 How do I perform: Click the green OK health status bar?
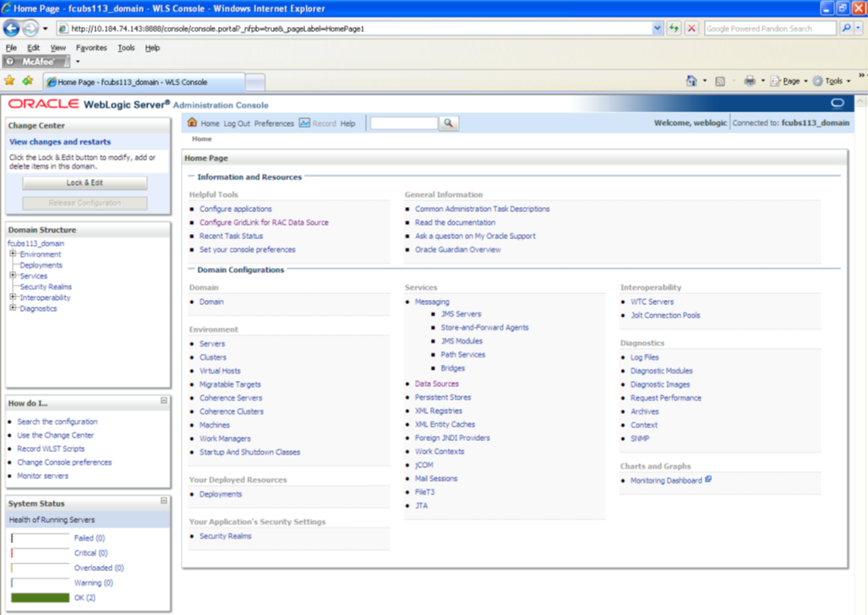(x=40, y=597)
